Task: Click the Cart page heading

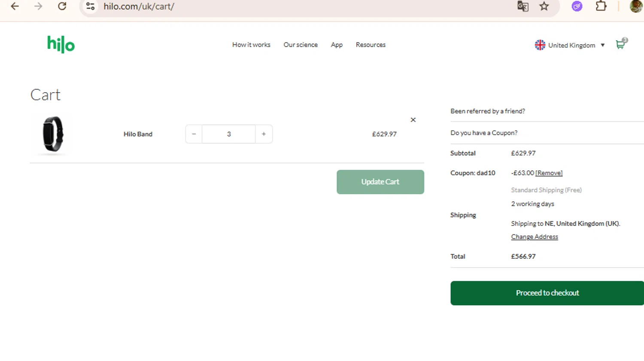Action: coord(46,95)
